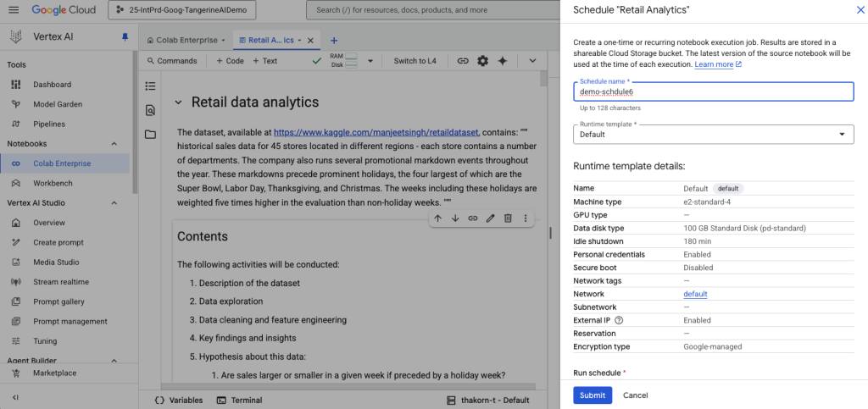Open the main navigation hamburger menu
Image resolution: width=868 pixels, height=409 pixels.
coord(14,10)
